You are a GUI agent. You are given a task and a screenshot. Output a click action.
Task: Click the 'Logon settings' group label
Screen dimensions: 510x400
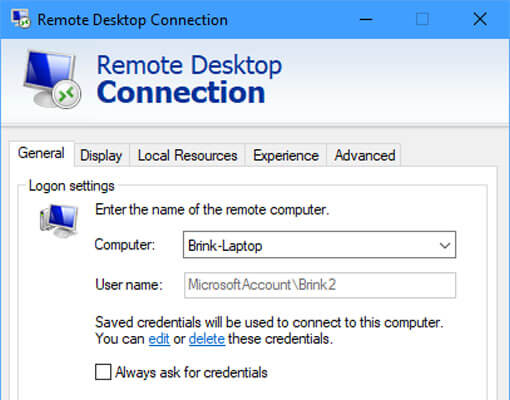click(71, 186)
